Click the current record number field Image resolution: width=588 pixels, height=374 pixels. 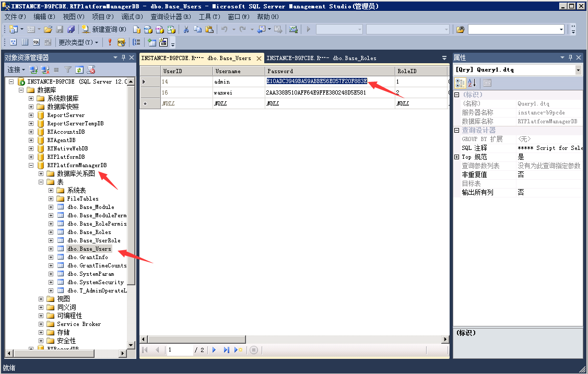(x=180, y=350)
